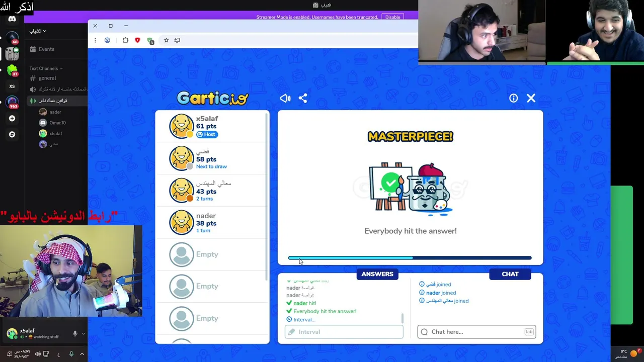Open the browser extensions puzzle icon
This screenshot has width=644, height=362.
click(125, 40)
